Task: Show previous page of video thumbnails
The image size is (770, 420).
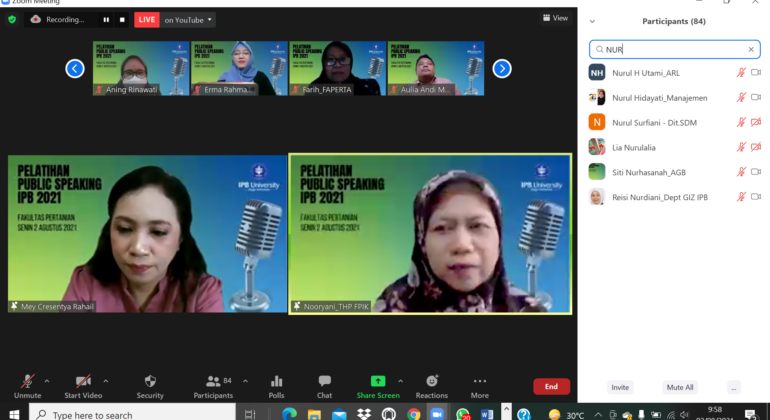Action: 75,68
